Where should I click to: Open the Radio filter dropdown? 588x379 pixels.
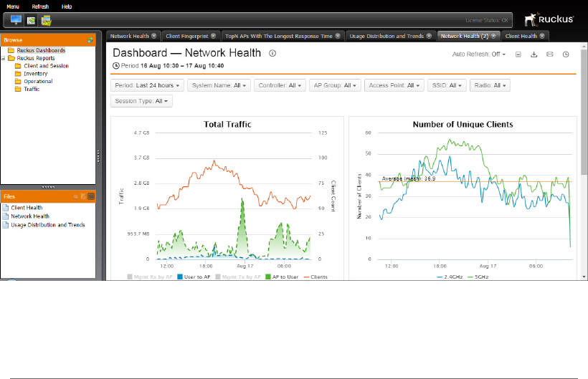490,85
